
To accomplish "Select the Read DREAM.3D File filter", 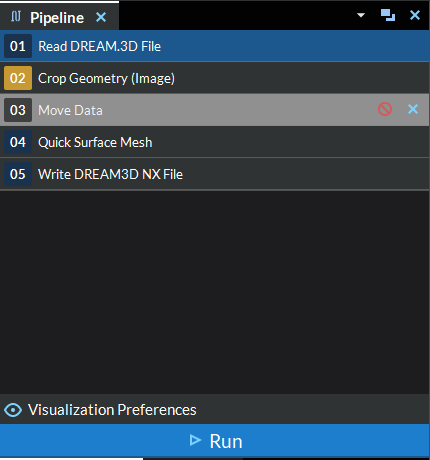I will (215, 46).
